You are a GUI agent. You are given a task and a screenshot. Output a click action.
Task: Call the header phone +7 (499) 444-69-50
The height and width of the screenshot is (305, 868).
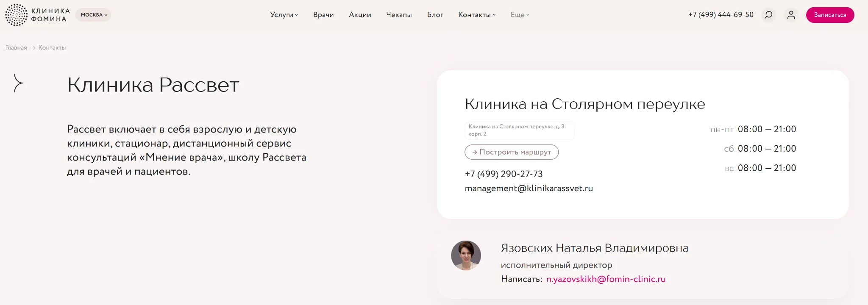point(721,15)
